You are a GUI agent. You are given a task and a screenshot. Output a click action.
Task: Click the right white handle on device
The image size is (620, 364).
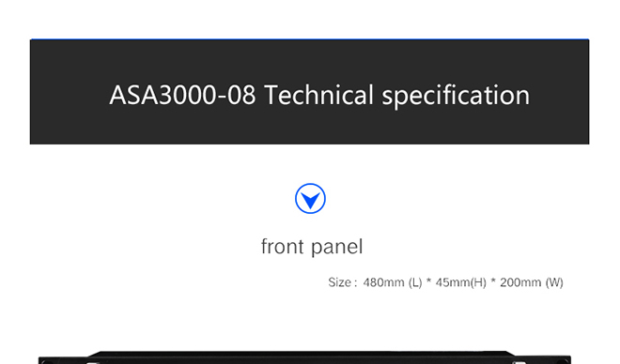click(519, 362)
